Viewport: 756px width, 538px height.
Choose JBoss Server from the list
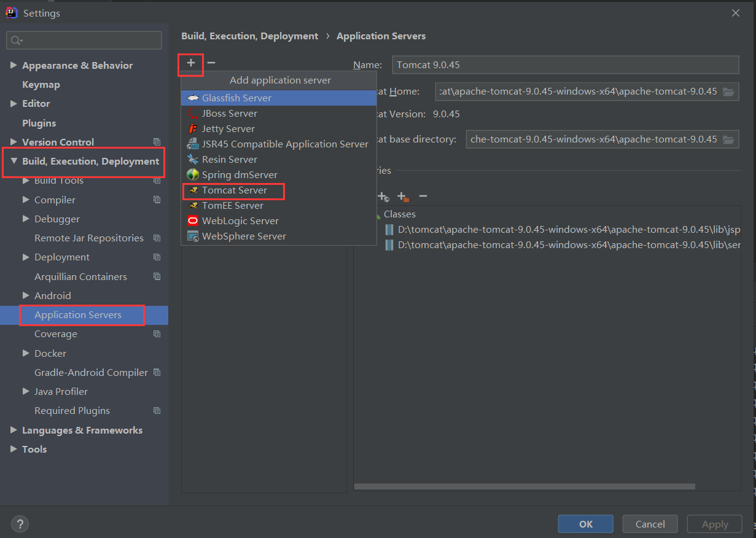point(279,114)
